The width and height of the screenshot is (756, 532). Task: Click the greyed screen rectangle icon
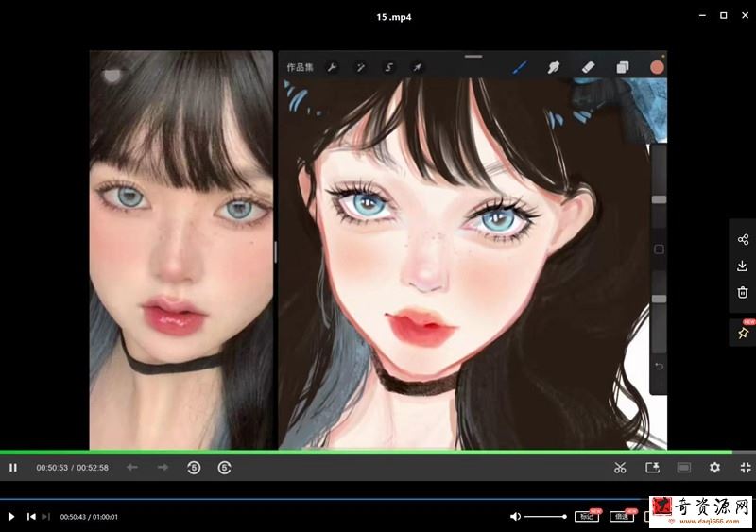(683, 468)
